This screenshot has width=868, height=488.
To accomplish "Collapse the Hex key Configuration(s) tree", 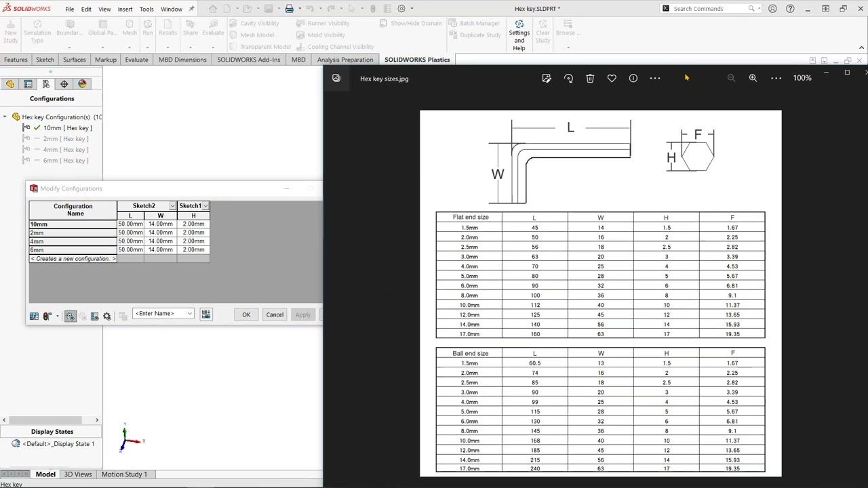I will click(5, 117).
